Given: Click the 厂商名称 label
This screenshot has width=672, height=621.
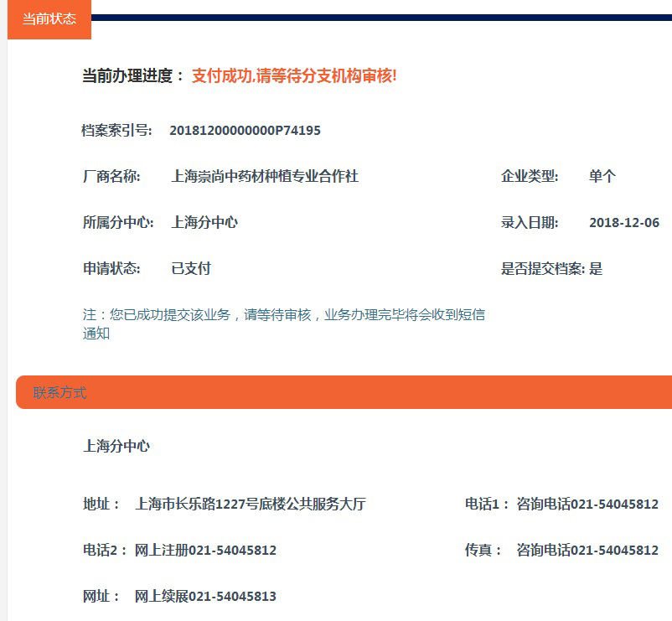Looking at the screenshot, I should point(111,176).
